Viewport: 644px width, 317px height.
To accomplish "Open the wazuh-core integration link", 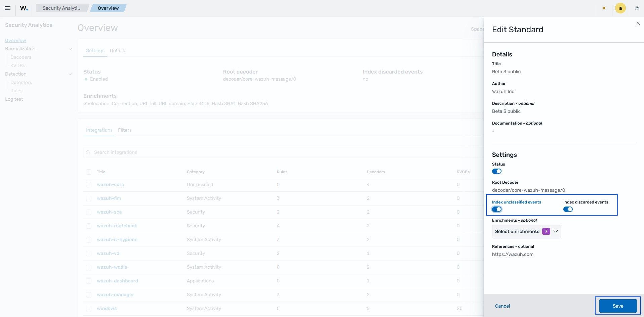I will 110,185.
